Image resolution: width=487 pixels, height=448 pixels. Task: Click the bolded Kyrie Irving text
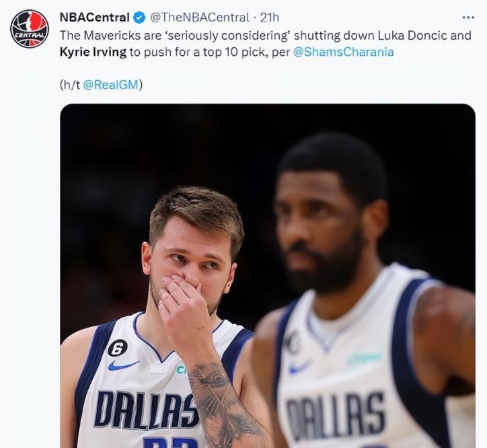tap(93, 51)
